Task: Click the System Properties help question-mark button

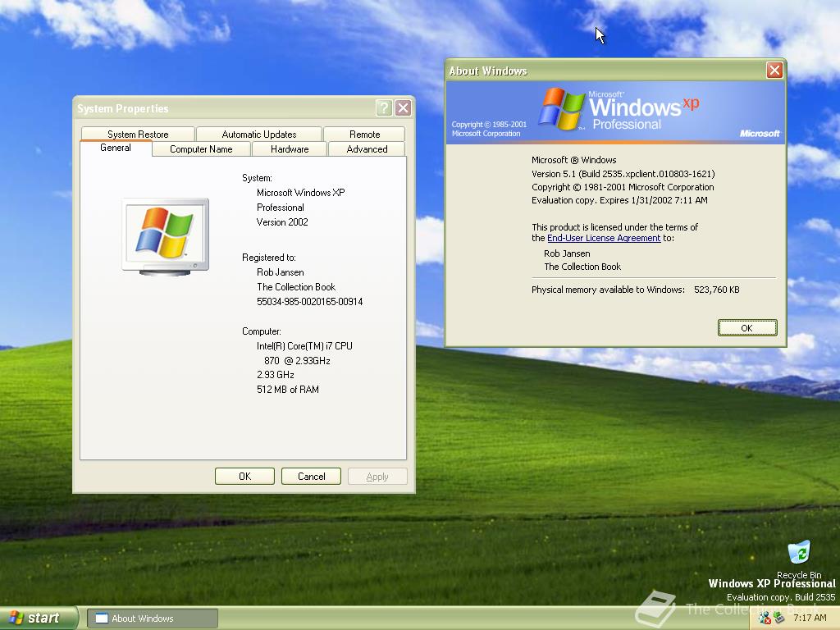Action: click(384, 108)
